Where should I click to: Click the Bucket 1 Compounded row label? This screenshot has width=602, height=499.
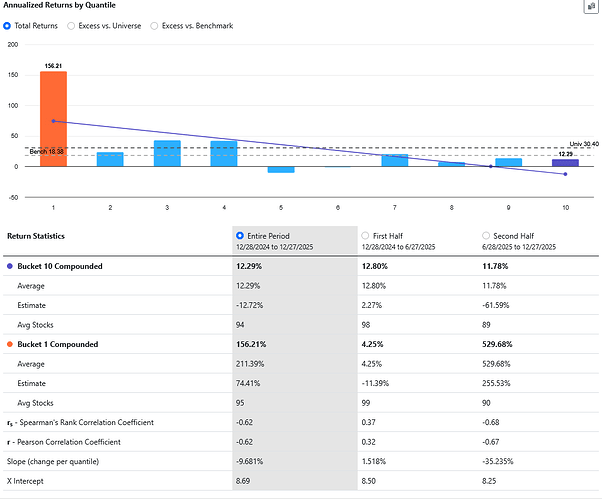[58, 344]
